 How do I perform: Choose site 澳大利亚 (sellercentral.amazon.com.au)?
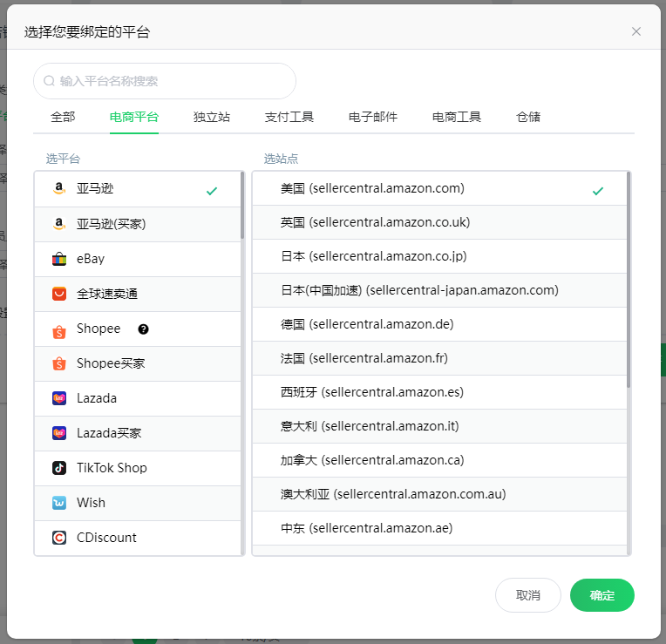439,494
